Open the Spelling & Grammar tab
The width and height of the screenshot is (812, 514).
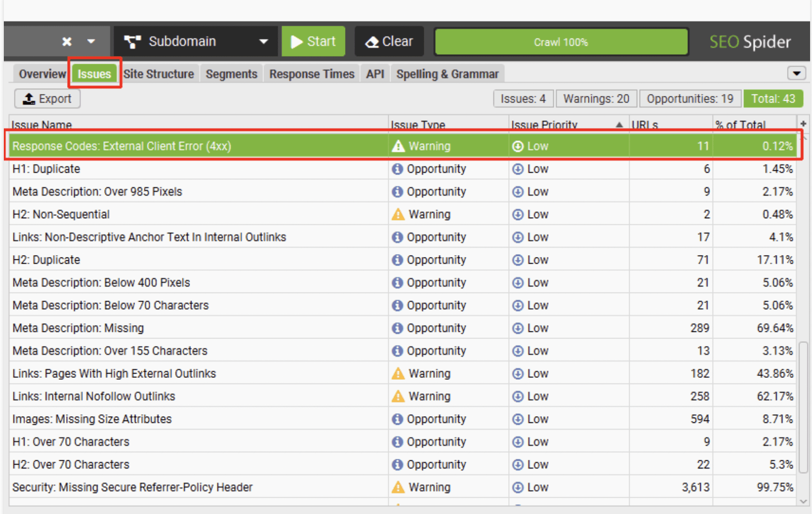point(447,73)
